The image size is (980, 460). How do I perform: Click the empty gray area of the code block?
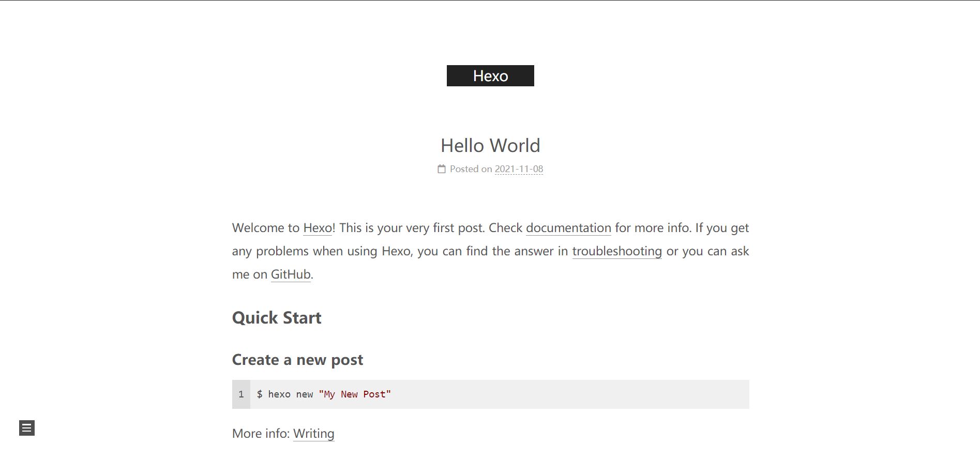click(569, 394)
